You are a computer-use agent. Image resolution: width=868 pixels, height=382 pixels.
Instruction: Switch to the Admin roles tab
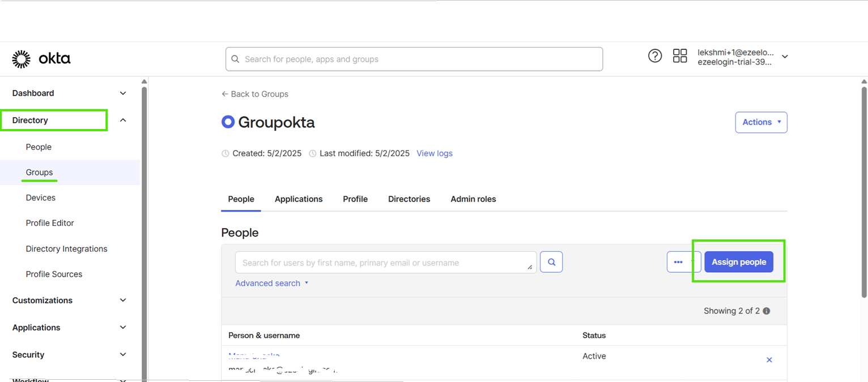pos(473,199)
